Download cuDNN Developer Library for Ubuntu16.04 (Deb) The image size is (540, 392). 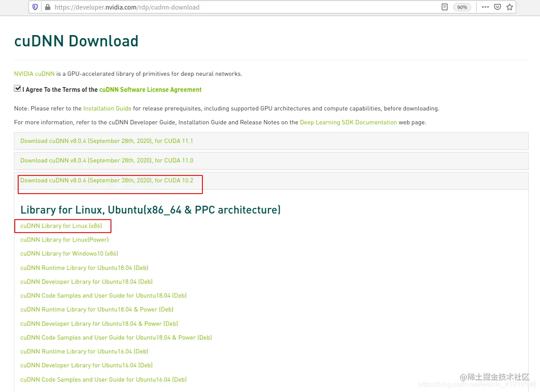click(87, 365)
